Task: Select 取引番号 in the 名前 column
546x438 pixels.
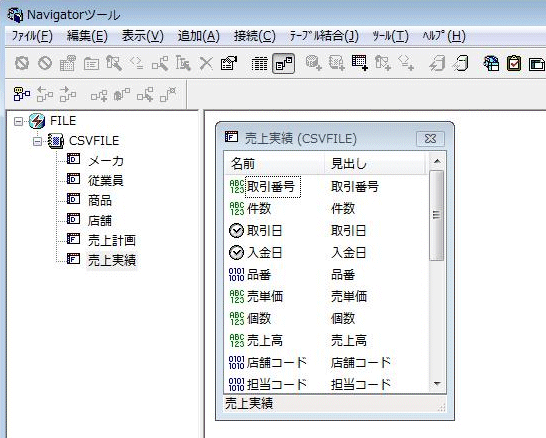Action: point(271,187)
